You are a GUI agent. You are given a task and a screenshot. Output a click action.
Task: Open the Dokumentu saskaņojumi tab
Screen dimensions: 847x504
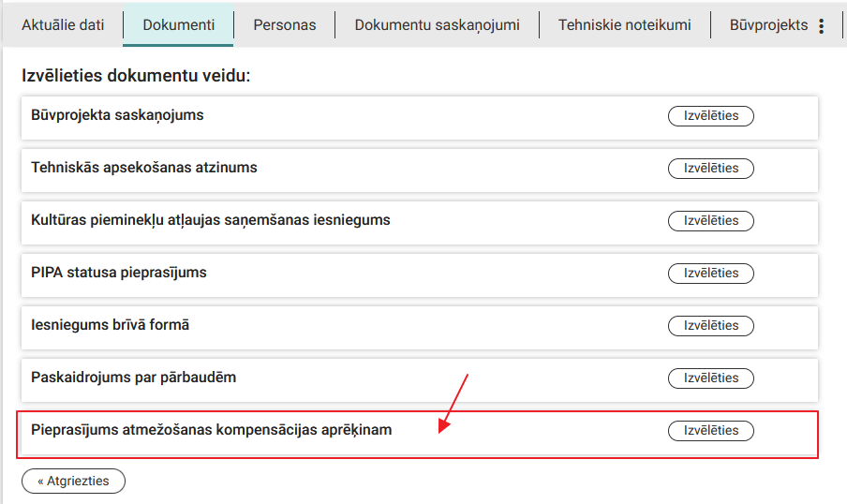click(x=437, y=25)
